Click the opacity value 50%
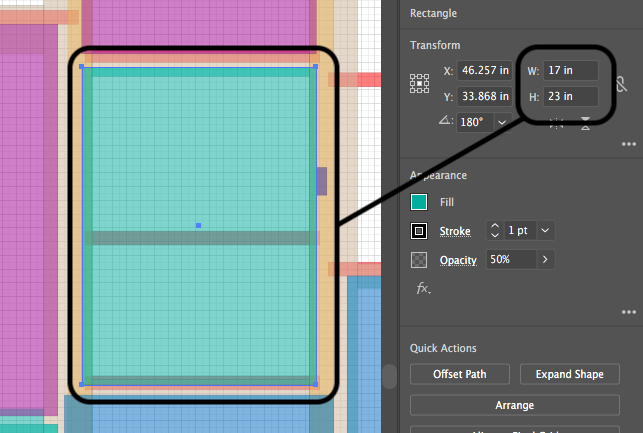643x433 pixels. click(x=511, y=259)
